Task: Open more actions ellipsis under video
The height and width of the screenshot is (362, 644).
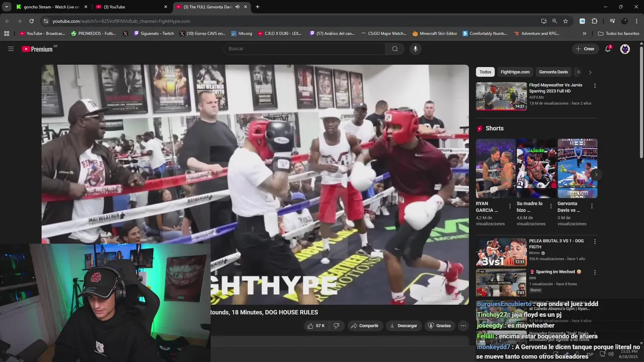Action: (463, 326)
